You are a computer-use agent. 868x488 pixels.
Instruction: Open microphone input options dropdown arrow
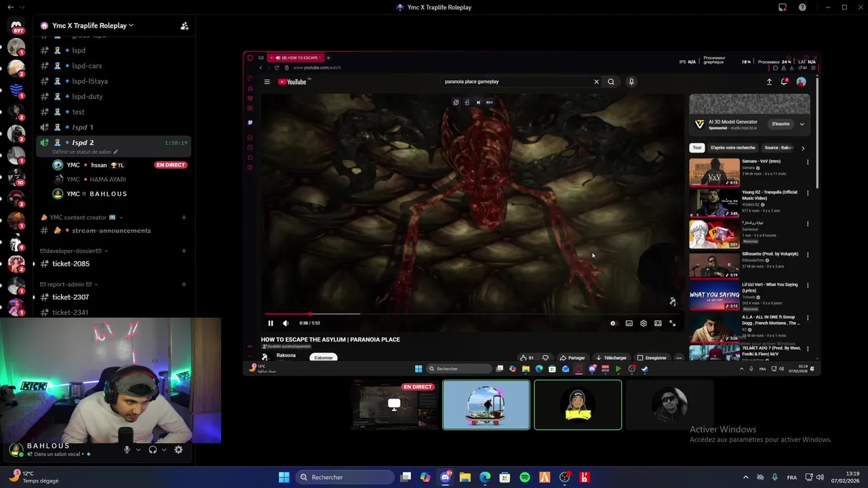coord(138,449)
